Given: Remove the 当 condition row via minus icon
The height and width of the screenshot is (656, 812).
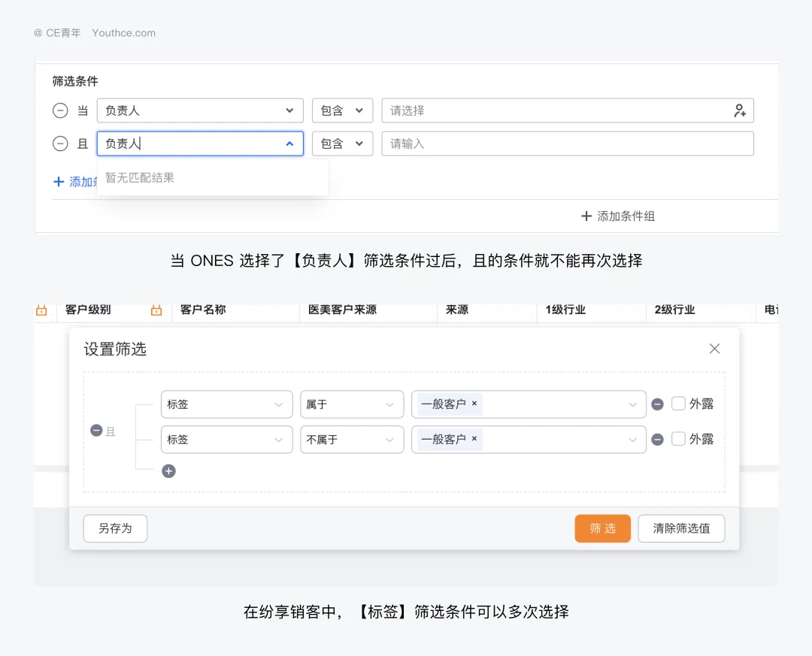Looking at the screenshot, I should 61,110.
